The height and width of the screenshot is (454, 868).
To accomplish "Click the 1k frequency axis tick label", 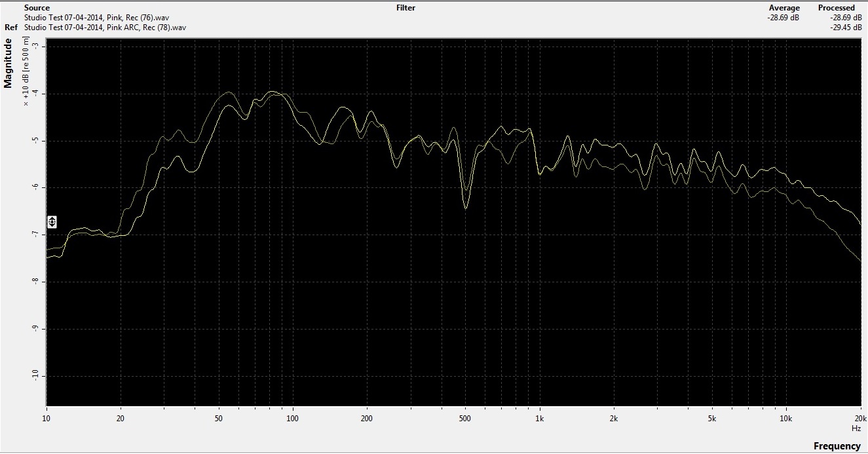I will click(x=540, y=418).
